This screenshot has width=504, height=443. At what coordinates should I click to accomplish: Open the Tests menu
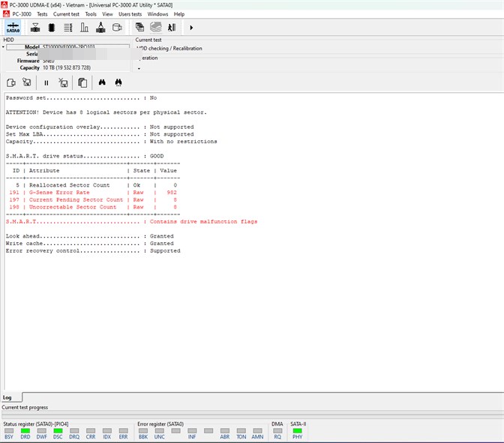tap(42, 14)
